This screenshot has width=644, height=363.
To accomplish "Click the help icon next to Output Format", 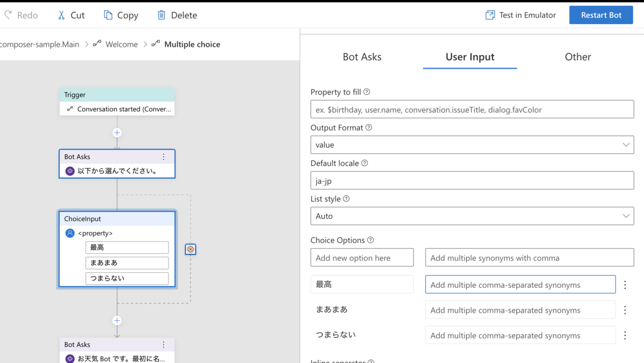I will [369, 128].
